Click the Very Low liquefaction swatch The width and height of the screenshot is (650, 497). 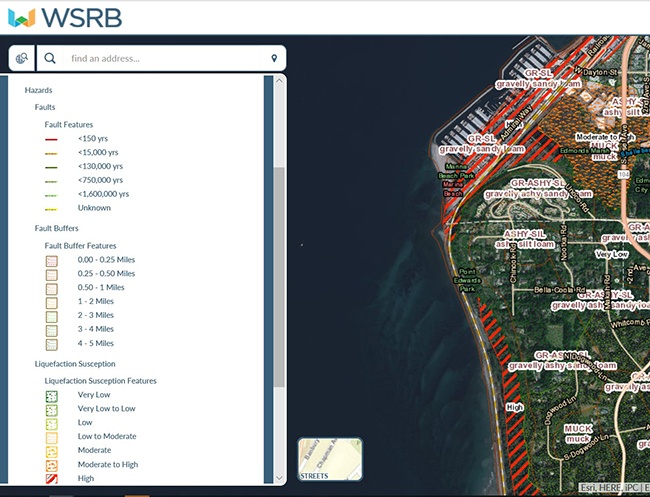(52, 396)
